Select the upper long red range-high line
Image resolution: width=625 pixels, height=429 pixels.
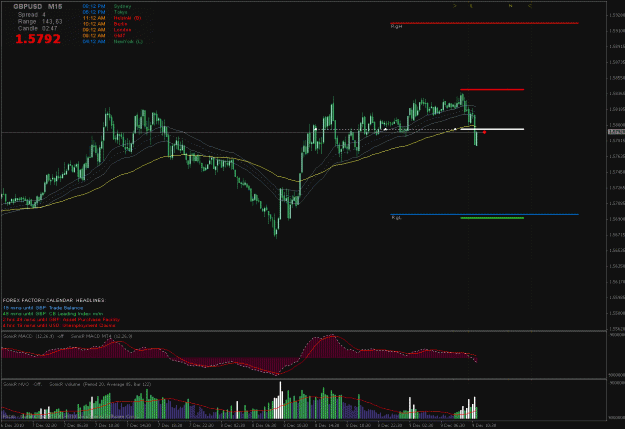coord(484,23)
